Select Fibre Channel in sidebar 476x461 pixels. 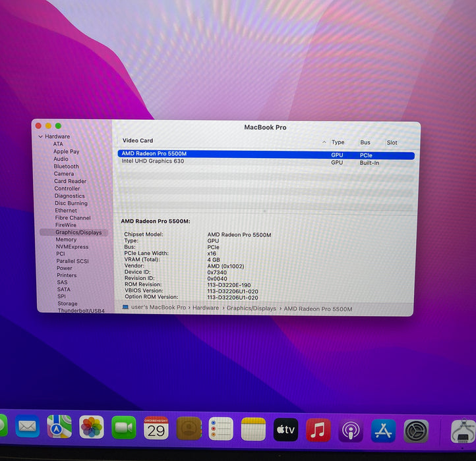(73, 218)
